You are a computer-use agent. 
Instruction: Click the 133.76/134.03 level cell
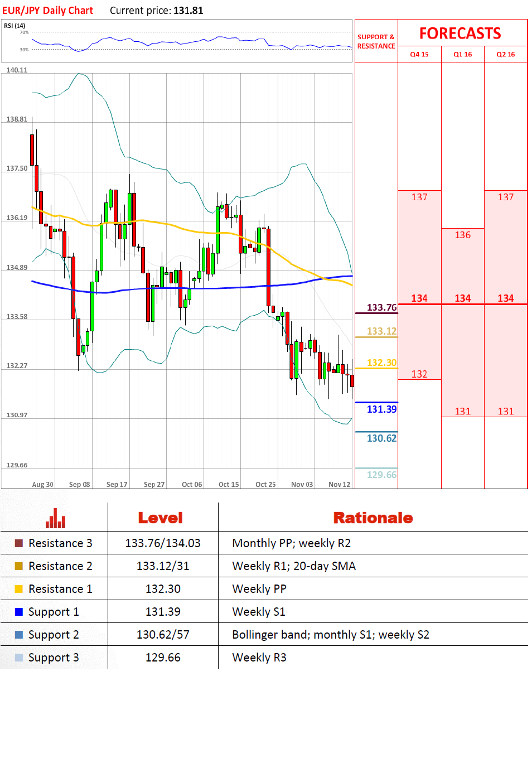coord(163,543)
